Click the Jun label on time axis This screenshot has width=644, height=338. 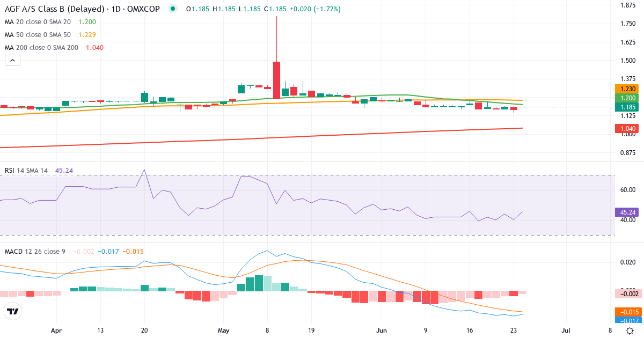(x=381, y=330)
